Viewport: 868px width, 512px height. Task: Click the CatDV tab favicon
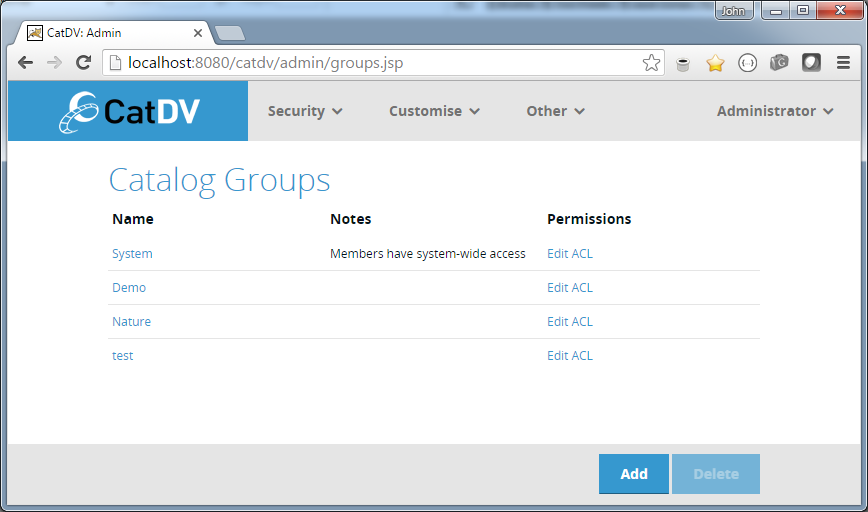pos(35,33)
